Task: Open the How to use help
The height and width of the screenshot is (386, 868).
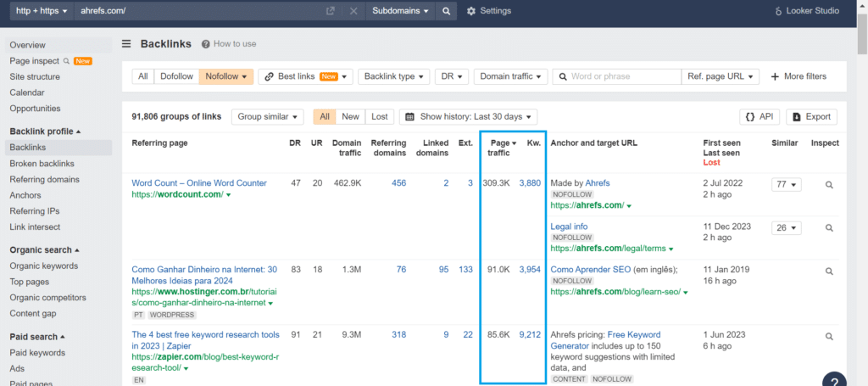Action: pos(229,44)
